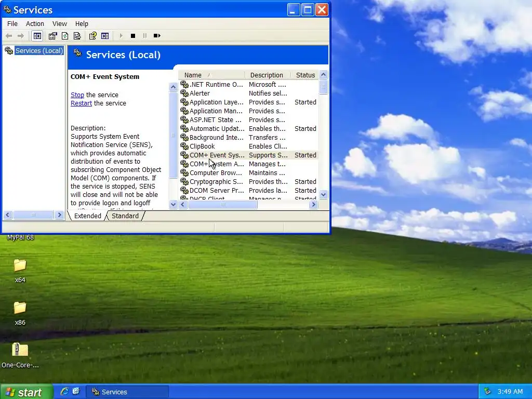Click the Services gear icon in title bar

click(7, 9)
